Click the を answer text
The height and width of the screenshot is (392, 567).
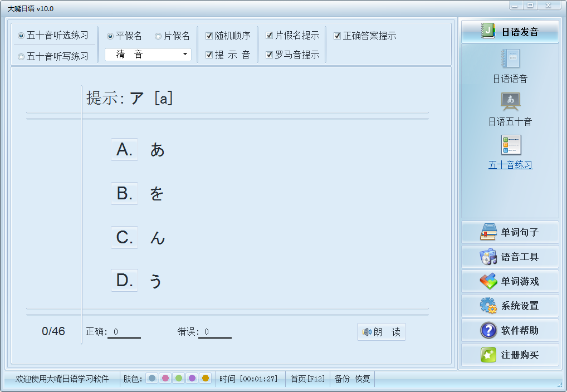(157, 194)
